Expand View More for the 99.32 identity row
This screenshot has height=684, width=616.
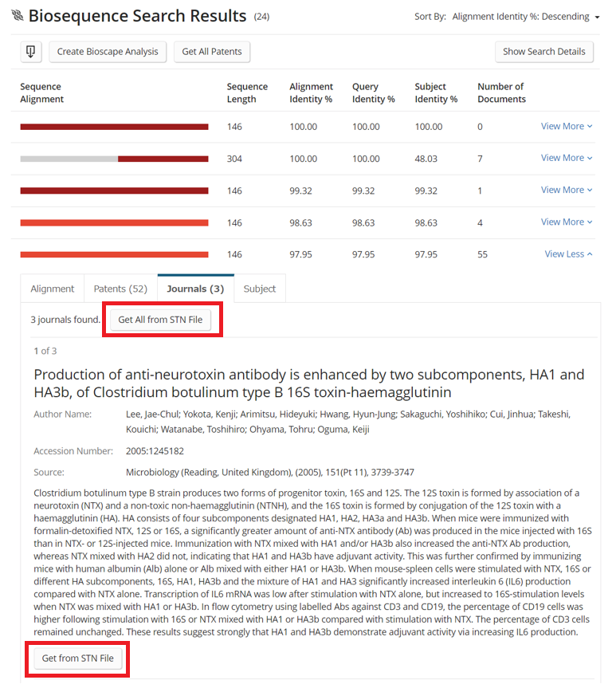(567, 190)
